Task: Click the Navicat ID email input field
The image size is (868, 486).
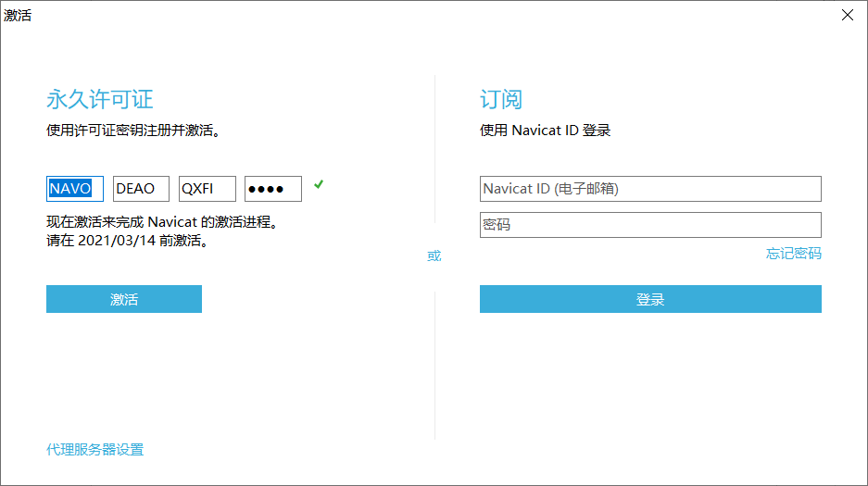Action: [x=650, y=189]
